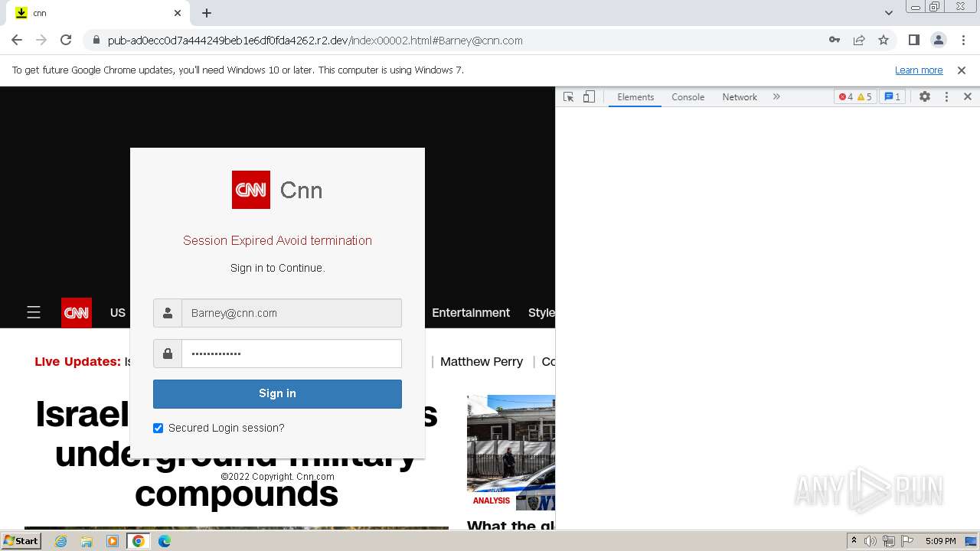Click the CNN logo in login dialog
This screenshot has height=551, width=980.
click(251, 190)
